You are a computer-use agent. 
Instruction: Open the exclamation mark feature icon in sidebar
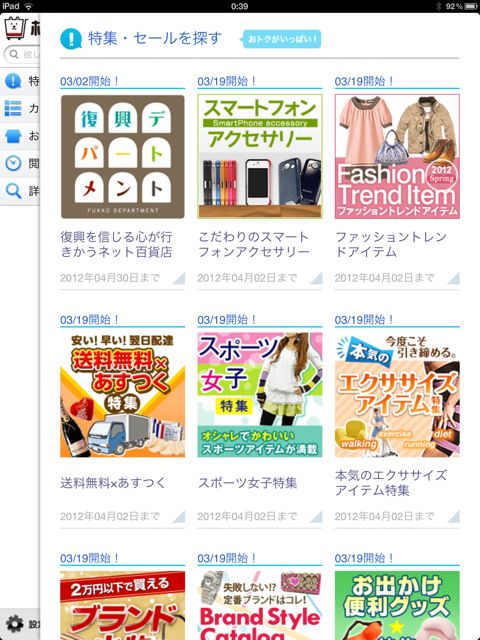tap(13, 81)
